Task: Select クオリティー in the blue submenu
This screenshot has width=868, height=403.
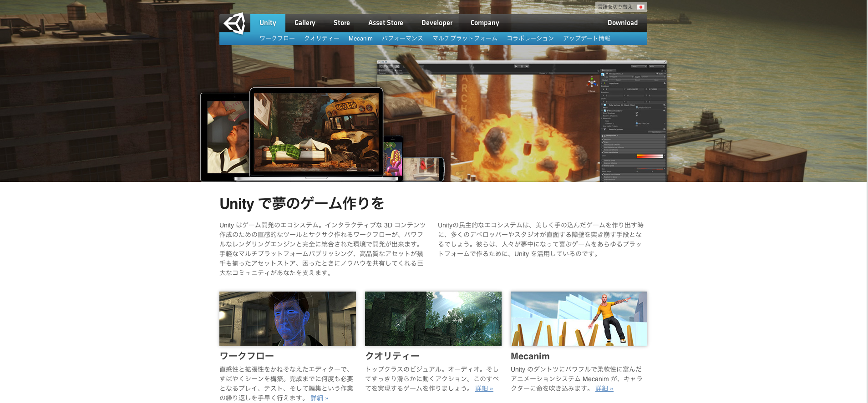Action: point(322,39)
